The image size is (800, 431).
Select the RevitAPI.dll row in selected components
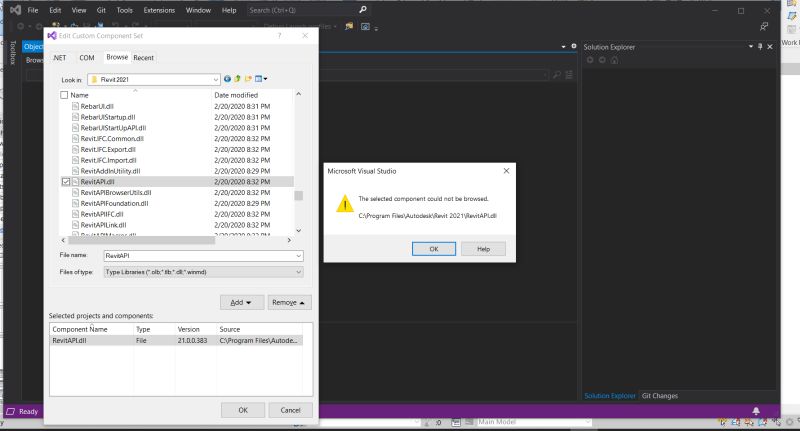[x=176, y=340]
